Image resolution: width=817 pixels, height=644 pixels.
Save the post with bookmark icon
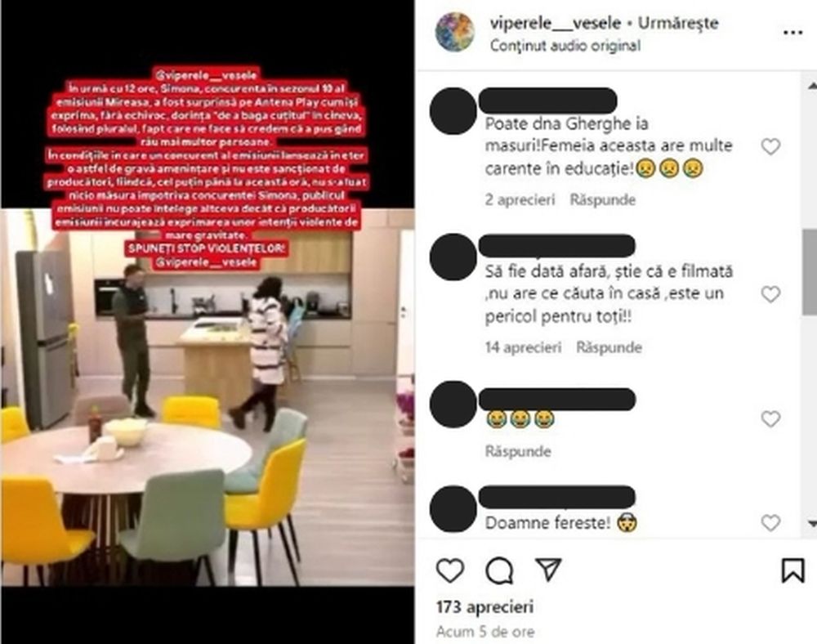[792, 570]
